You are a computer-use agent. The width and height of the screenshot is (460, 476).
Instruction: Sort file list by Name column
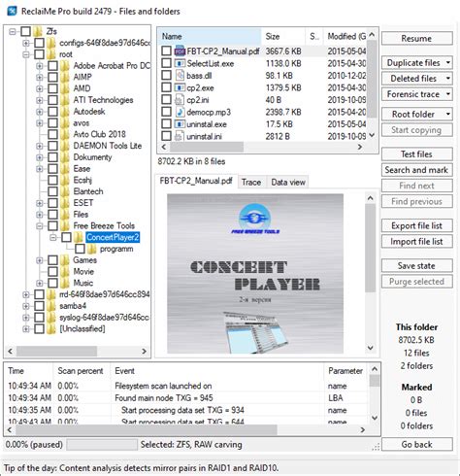pos(210,36)
